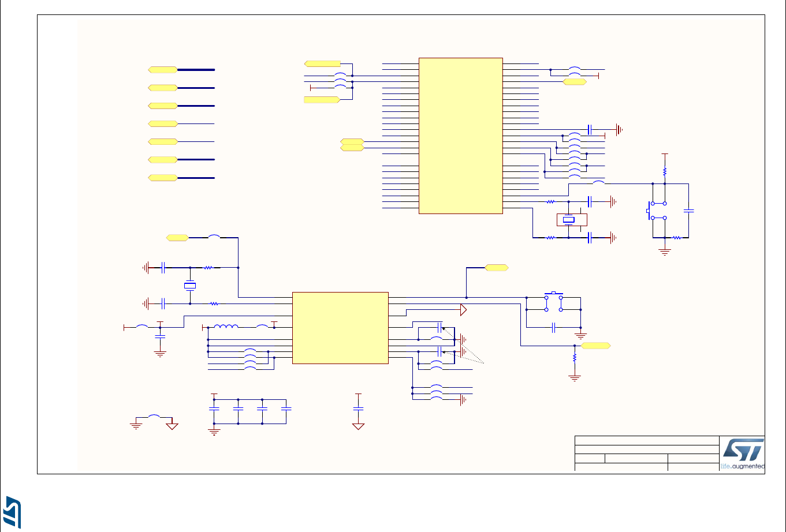Select the large upper yellow IC block
The height and width of the screenshot is (532, 786).
(460, 136)
